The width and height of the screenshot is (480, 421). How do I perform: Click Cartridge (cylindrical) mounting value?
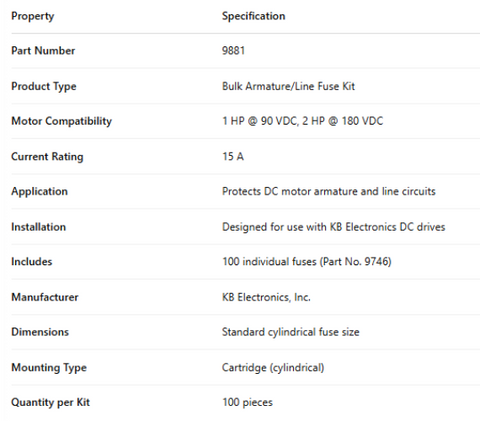point(273,368)
